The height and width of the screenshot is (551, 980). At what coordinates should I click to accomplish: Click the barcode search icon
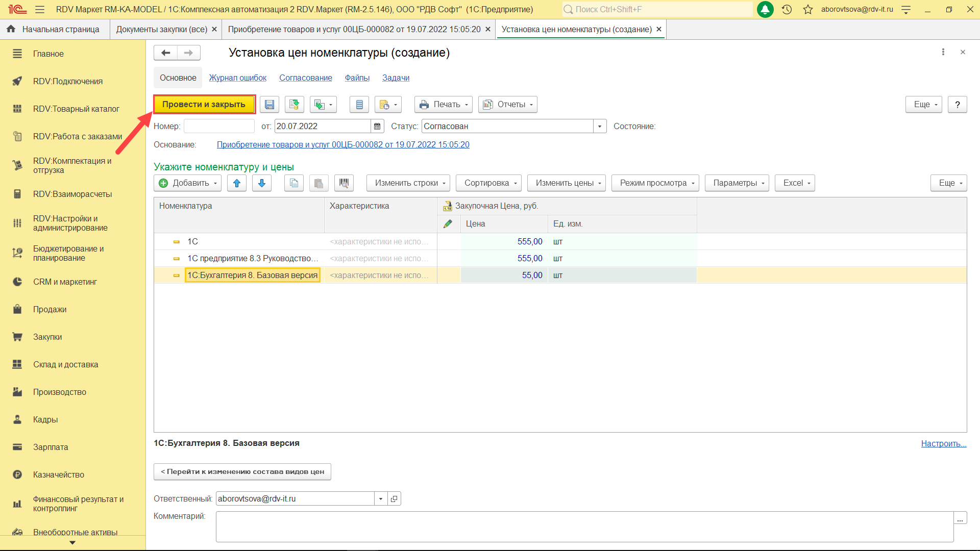pos(344,183)
